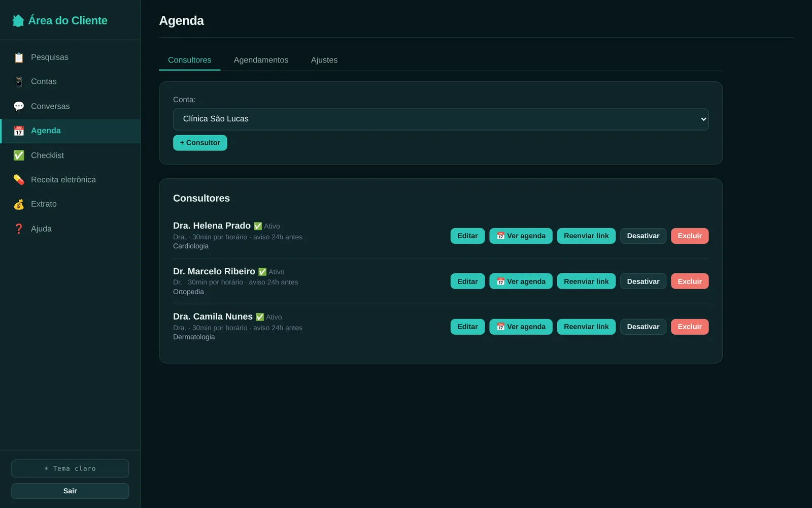812x508 pixels.
Task: Click the Receita eletrônica pill icon
Action: (19, 180)
